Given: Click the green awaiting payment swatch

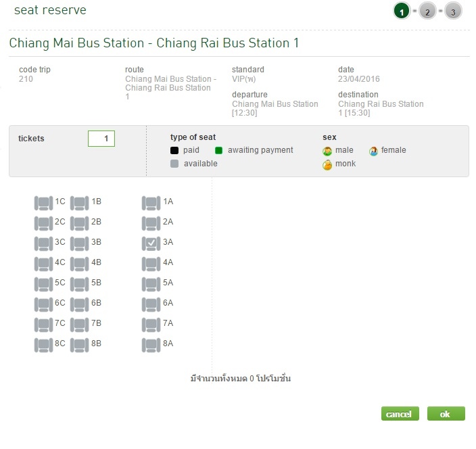Looking at the screenshot, I should pyautogui.click(x=219, y=151).
